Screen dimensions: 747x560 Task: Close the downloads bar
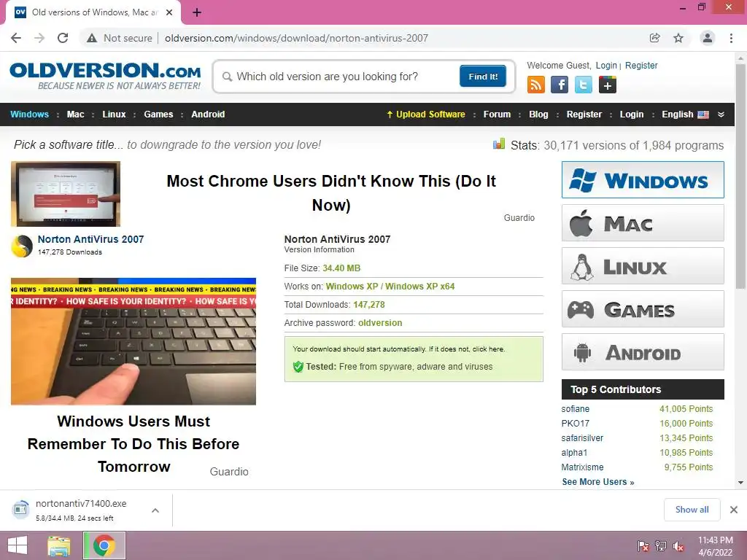tap(734, 510)
